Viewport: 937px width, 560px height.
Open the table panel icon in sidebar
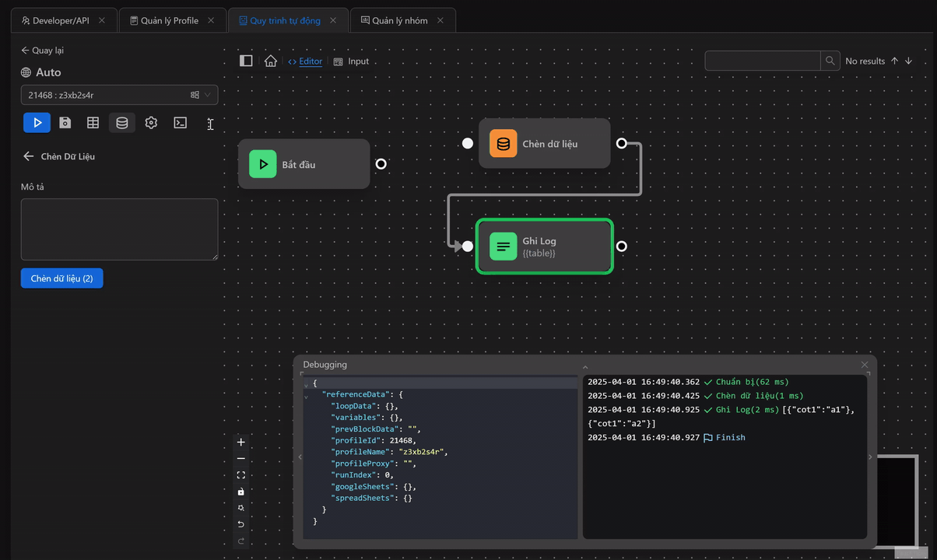tap(93, 122)
